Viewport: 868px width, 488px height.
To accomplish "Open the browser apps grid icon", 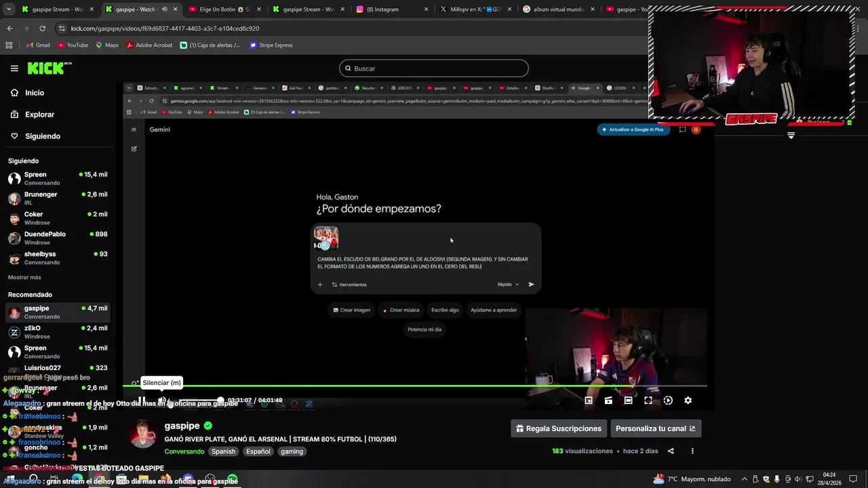I will tap(9, 45).
